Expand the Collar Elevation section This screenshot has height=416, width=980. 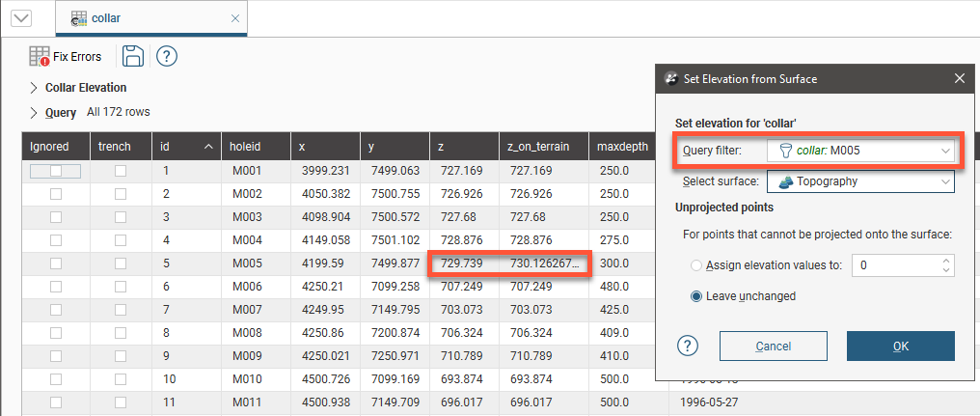point(34,88)
